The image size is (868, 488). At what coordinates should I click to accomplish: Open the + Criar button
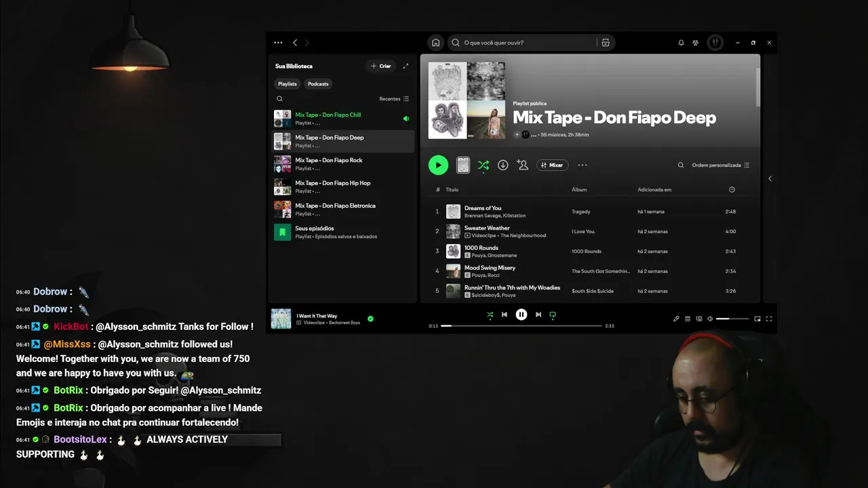(381, 66)
